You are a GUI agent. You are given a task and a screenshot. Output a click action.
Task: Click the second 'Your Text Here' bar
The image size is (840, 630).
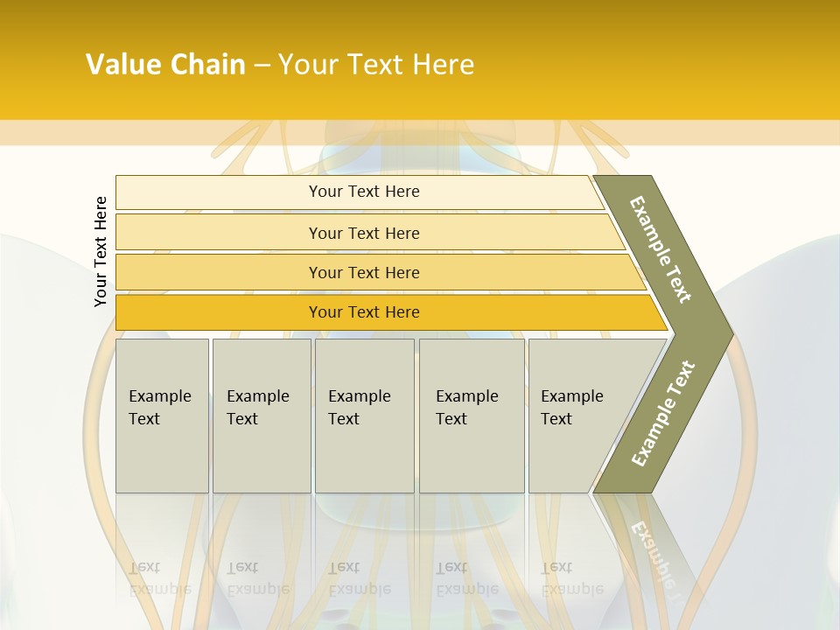[x=364, y=233]
